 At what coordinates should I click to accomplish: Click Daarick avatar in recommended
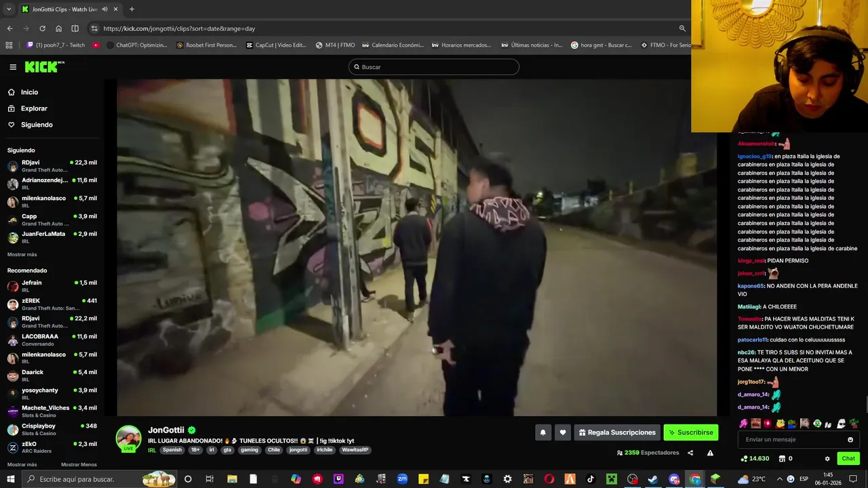[13, 376]
